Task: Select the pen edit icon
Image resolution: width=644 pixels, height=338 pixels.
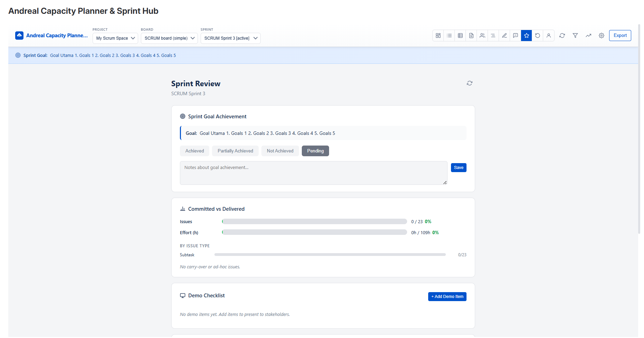Action: [x=504, y=36]
